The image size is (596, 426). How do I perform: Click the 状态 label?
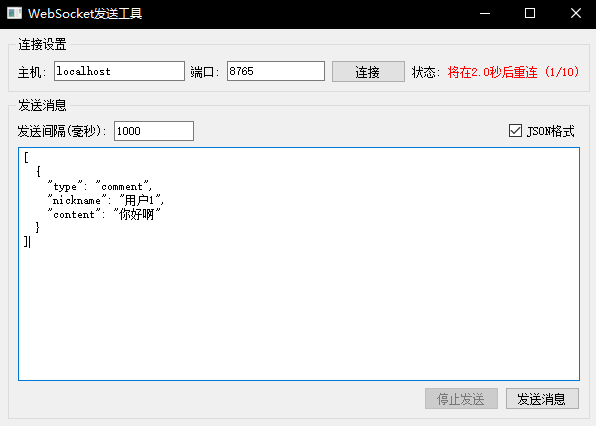point(426,72)
